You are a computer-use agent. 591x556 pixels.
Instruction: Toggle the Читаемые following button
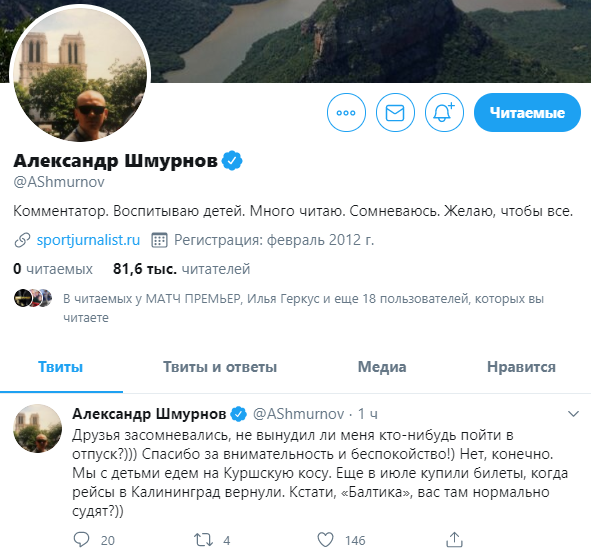coord(527,112)
